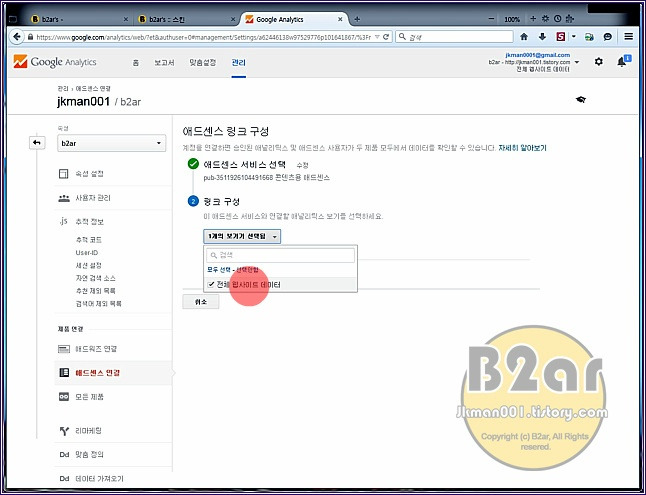Click the Google Analytics logo
The height and width of the screenshot is (495, 646).
(55, 62)
